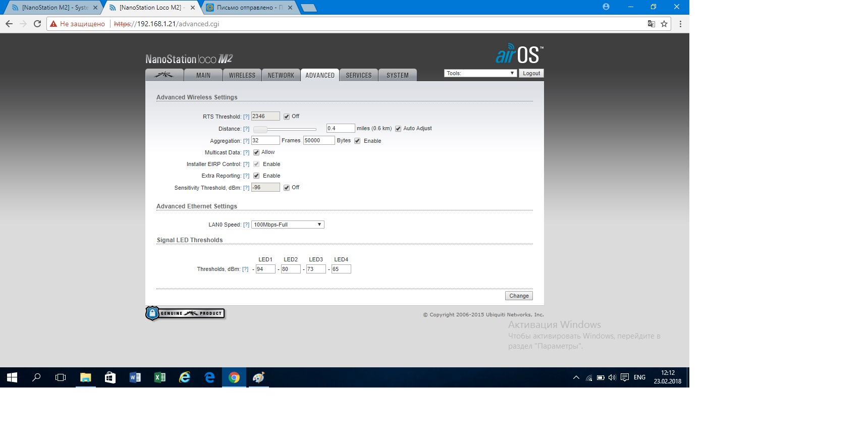Open Internet Explorer from taskbar
This screenshot has width=868, height=442.
point(185,377)
